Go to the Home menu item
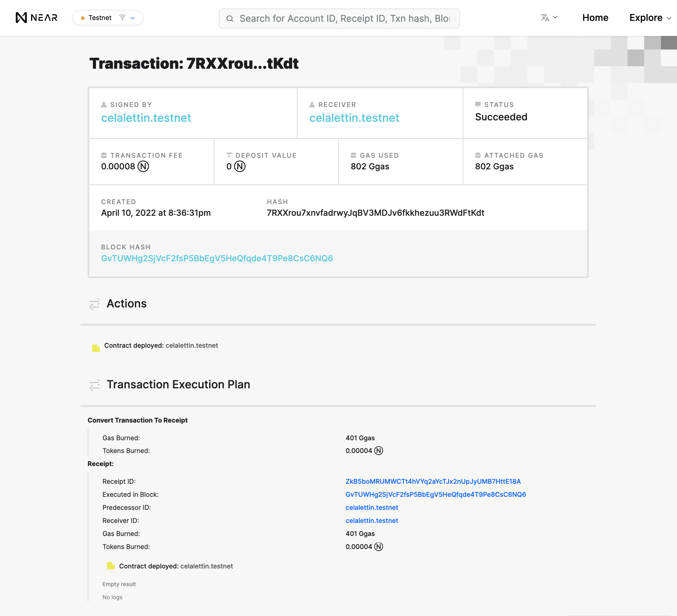Viewport: 677px width, 616px height. pos(595,17)
